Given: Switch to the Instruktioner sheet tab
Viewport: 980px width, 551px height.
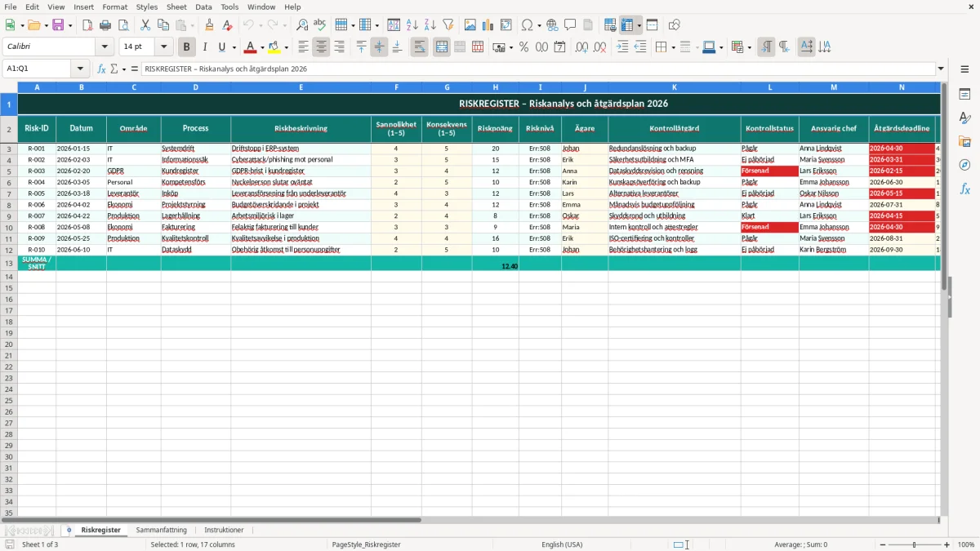Looking at the screenshot, I should [224, 530].
